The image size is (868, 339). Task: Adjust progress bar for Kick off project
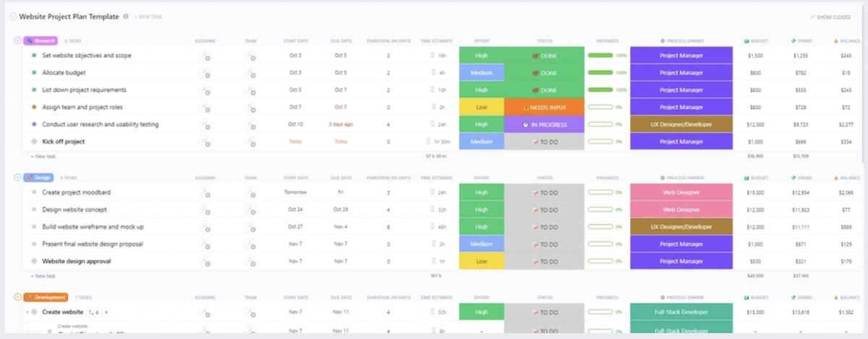(601, 142)
